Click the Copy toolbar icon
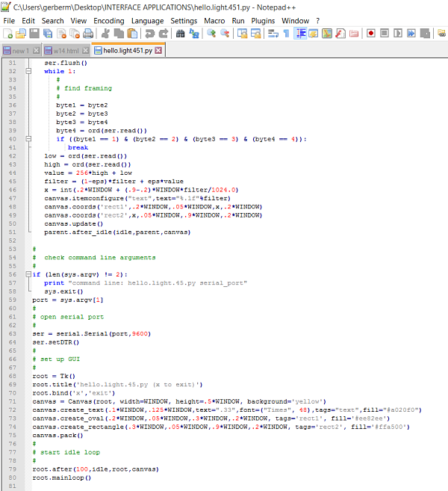The height and width of the screenshot is (491, 448). tap(119, 33)
